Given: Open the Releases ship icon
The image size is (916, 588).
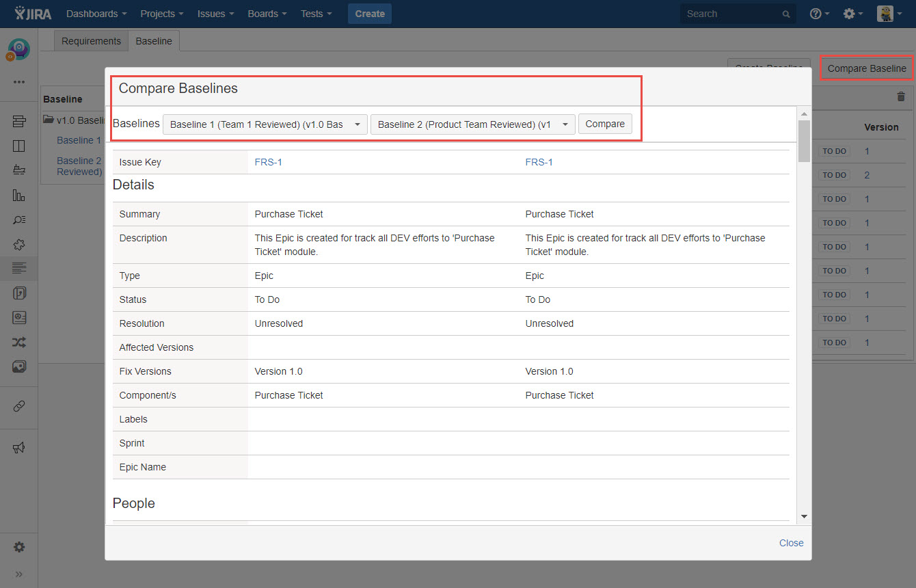Looking at the screenshot, I should 19,170.
